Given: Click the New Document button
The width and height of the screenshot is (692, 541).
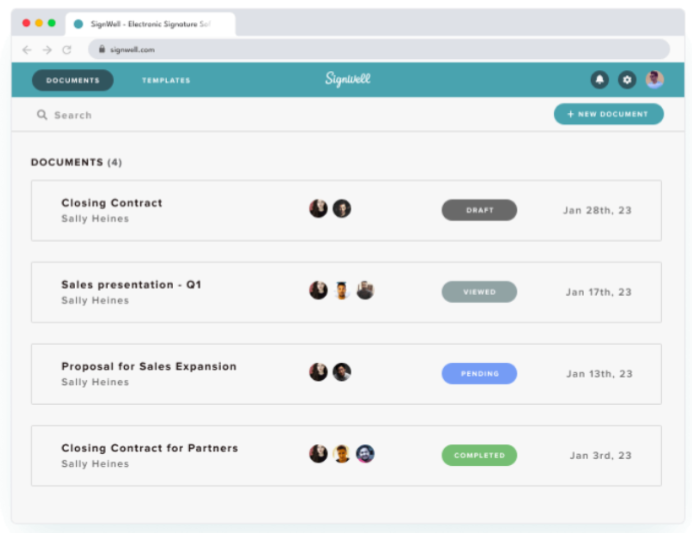Looking at the screenshot, I should click(x=608, y=114).
